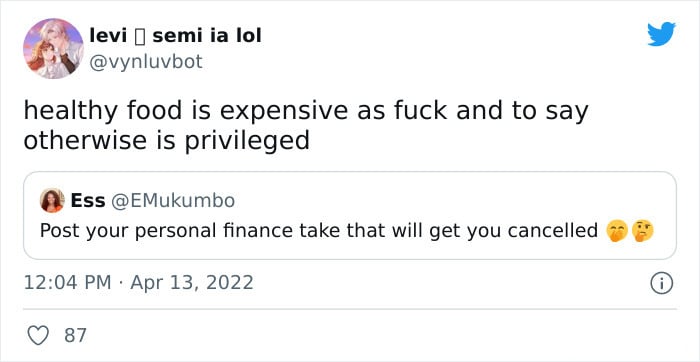Viewport: 700px width, 362px height.
Task: Click the Ess display name
Action: (x=88, y=201)
